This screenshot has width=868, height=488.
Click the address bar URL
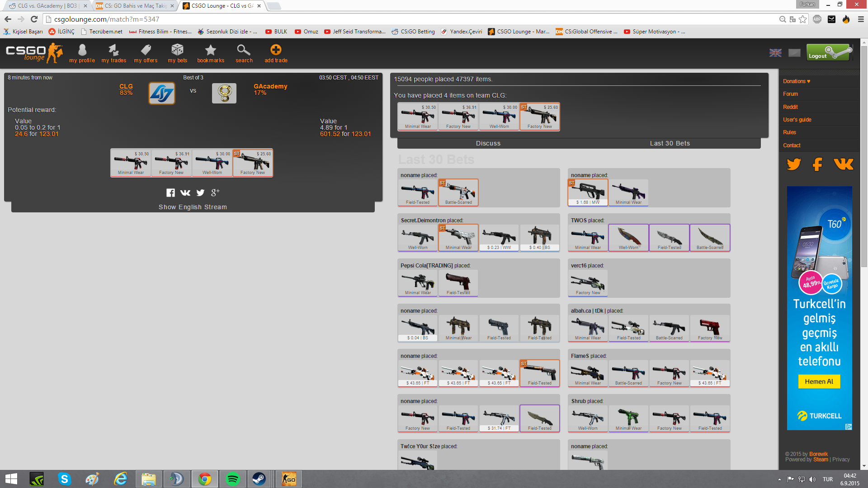(x=107, y=19)
